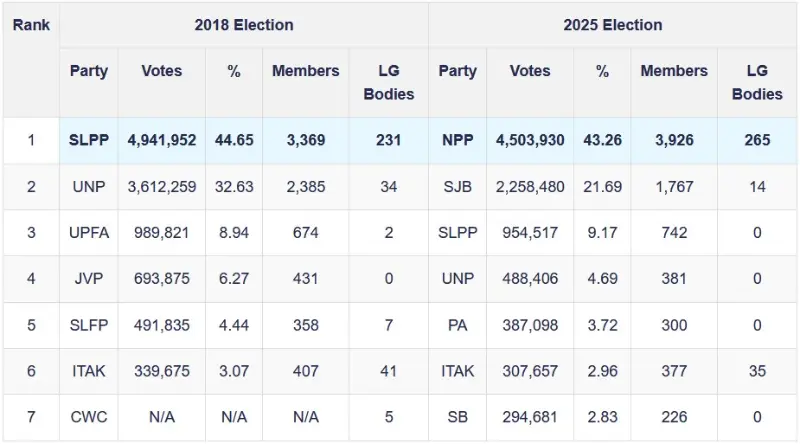This screenshot has width=800, height=444.
Task: Click the PA party cell
Action: (x=457, y=325)
